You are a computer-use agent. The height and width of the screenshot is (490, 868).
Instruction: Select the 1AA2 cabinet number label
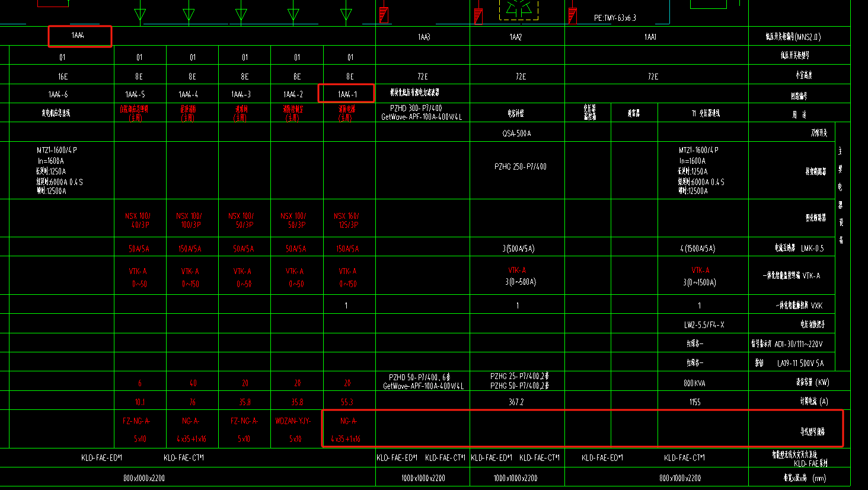coord(516,37)
